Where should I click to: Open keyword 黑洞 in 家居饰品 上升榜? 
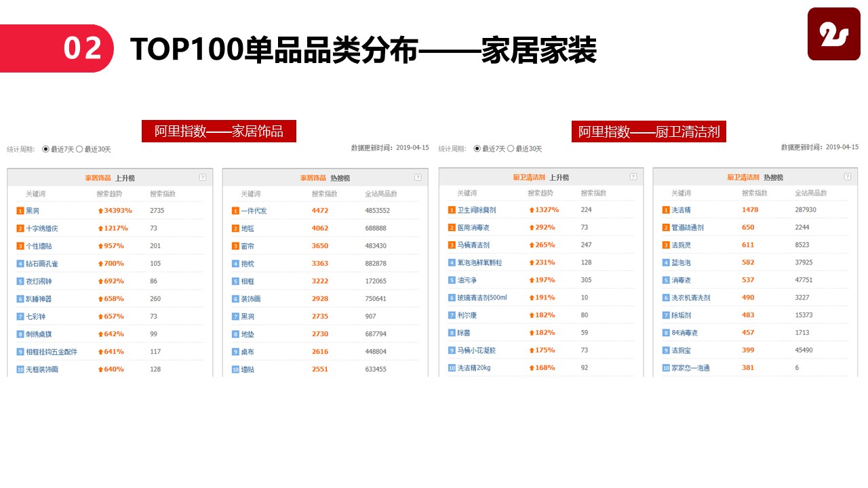pos(33,211)
